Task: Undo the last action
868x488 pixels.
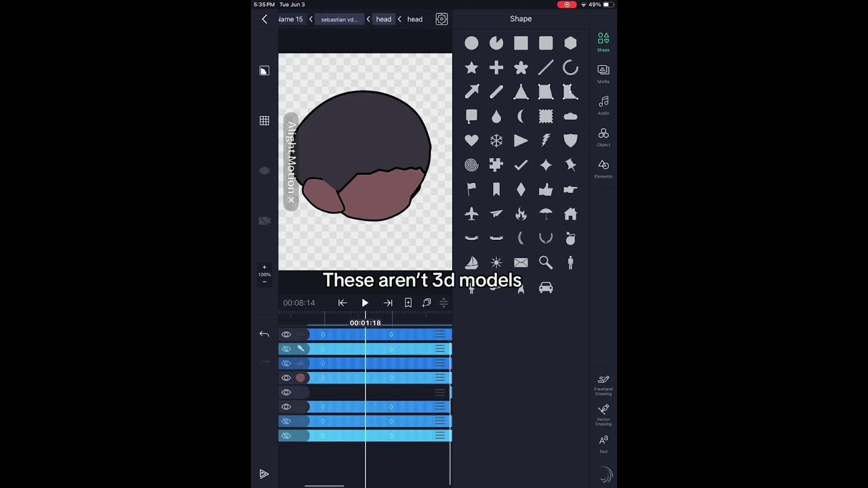Action: pos(264,334)
